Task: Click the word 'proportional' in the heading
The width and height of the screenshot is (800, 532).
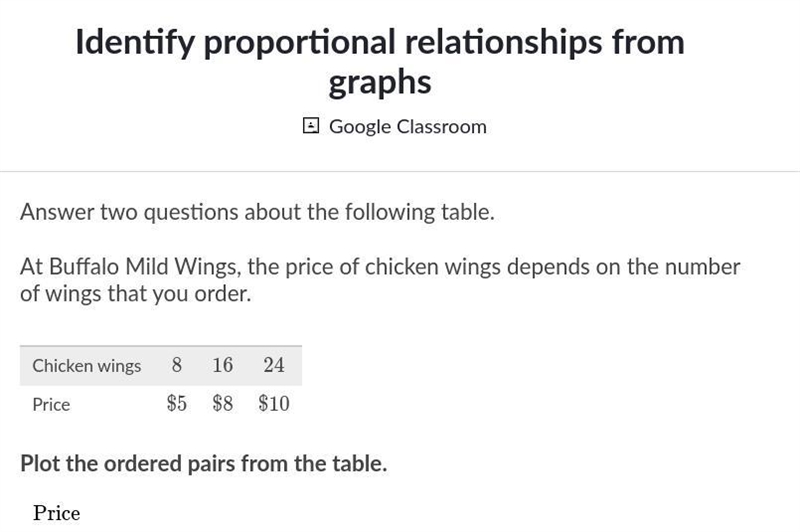Action: [x=299, y=43]
